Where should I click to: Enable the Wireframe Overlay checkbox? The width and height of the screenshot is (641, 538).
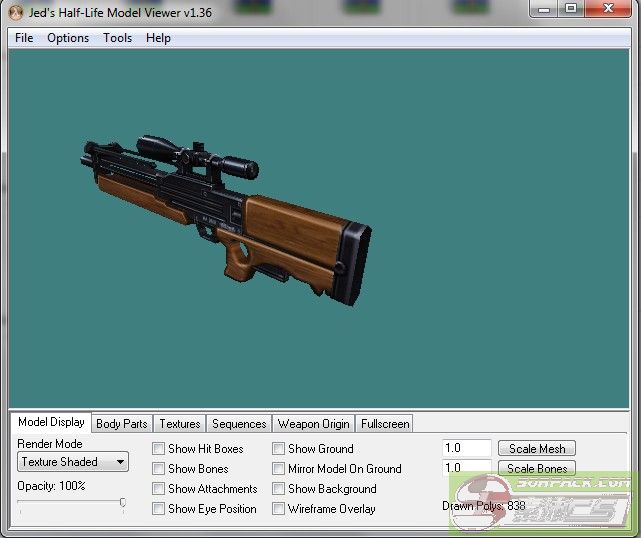(279, 509)
